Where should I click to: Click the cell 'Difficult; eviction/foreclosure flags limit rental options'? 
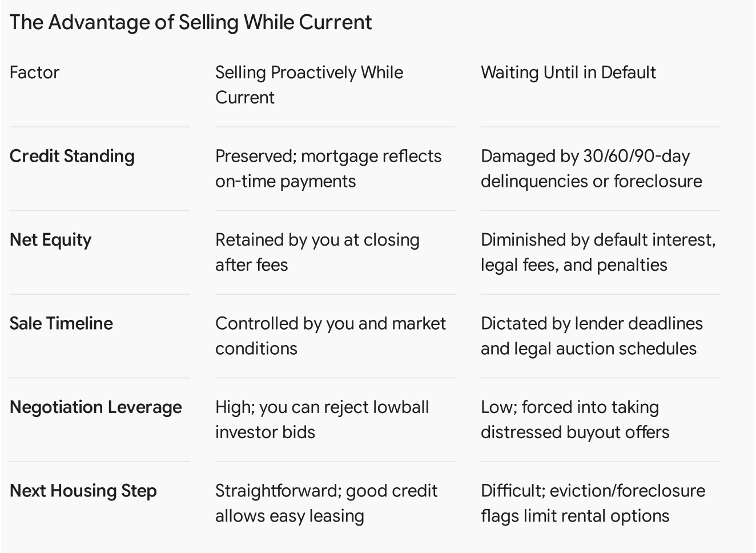(593, 503)
